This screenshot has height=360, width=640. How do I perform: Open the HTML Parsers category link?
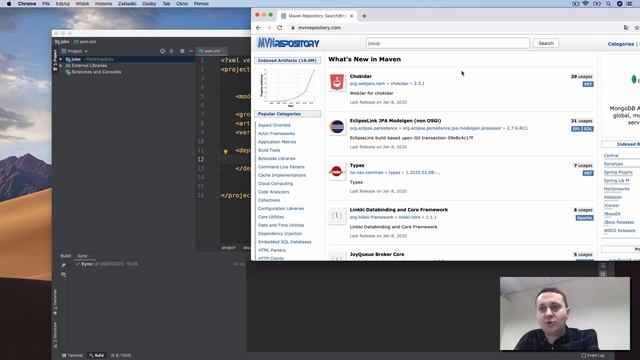point(272,250)
